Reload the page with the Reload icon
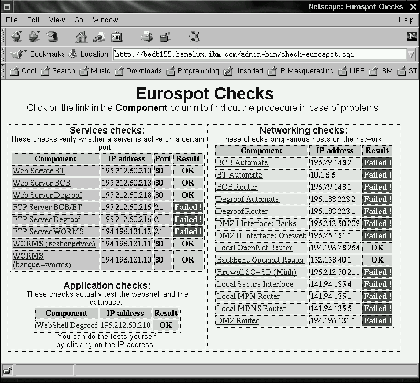 pos(52,36)
